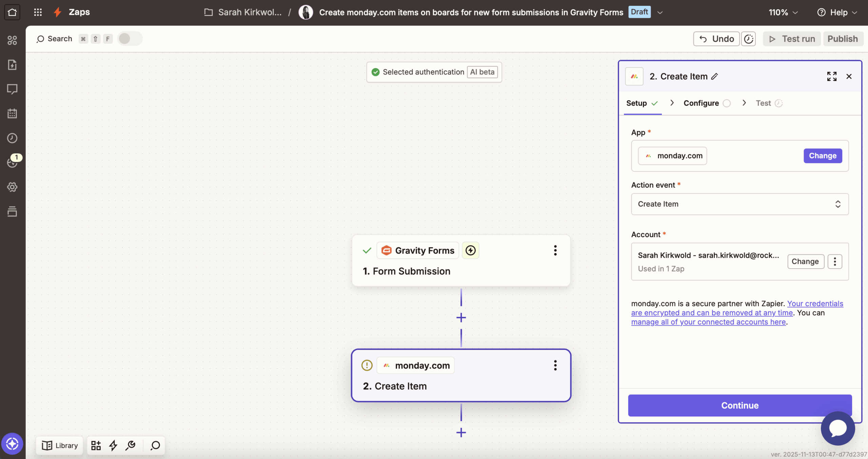Switch to the Configure tab

[x=701, y=103]
